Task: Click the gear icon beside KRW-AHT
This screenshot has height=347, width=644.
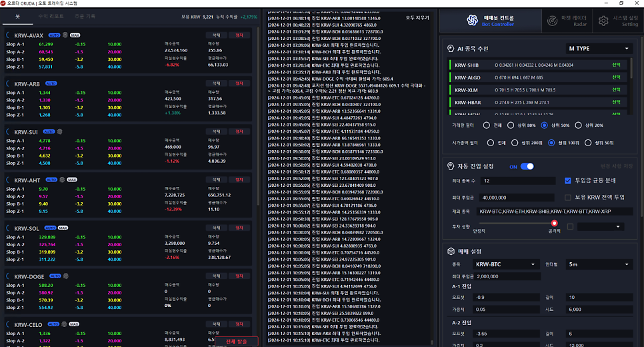Action: point(62,180)
